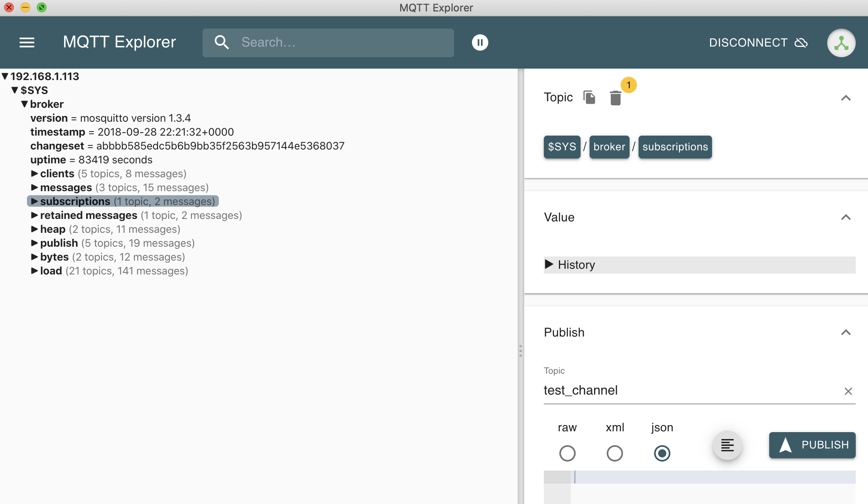This screenshot has width=868, height=504.
Task: Select the version topic row
Action: tap(111, 118)
